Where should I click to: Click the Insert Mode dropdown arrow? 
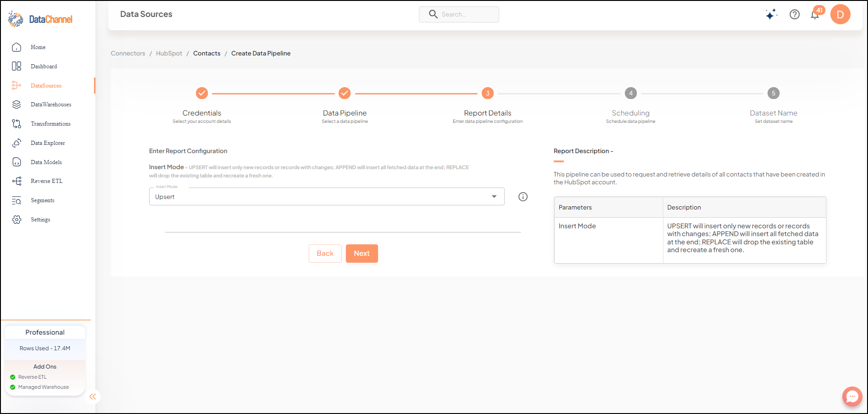point(494,197)
